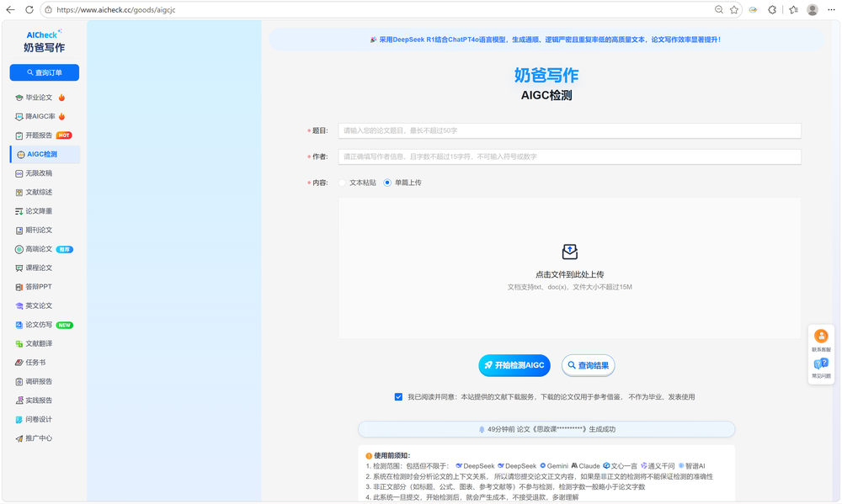
Task: Uncheck the 我已阅读并同意 agreement checkbox
Action: point(398,397)
